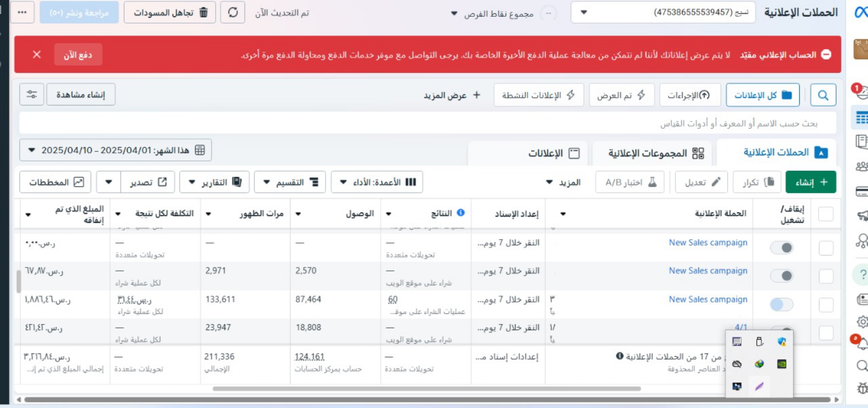
Task: Open the account thumbnail picture in sidebar
Action: 861,50
